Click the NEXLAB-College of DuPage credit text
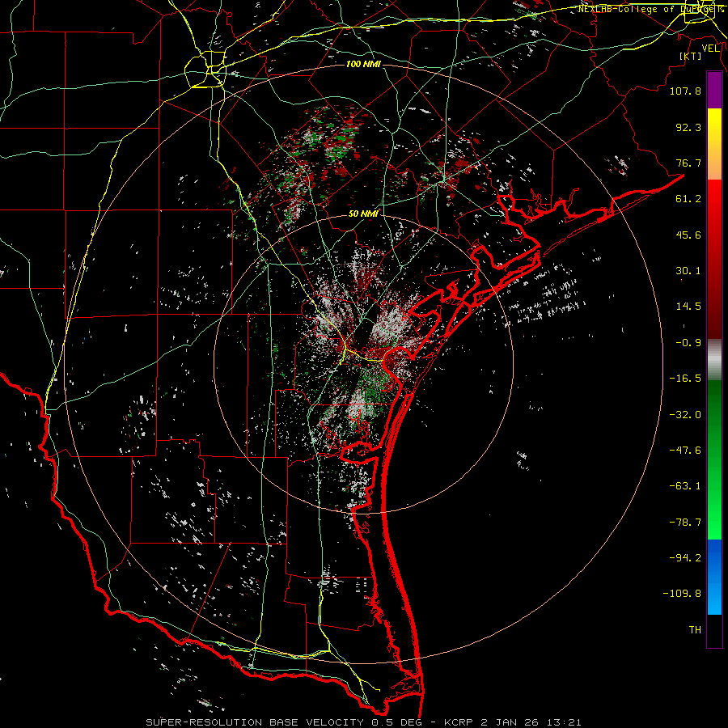 point(650,9)
